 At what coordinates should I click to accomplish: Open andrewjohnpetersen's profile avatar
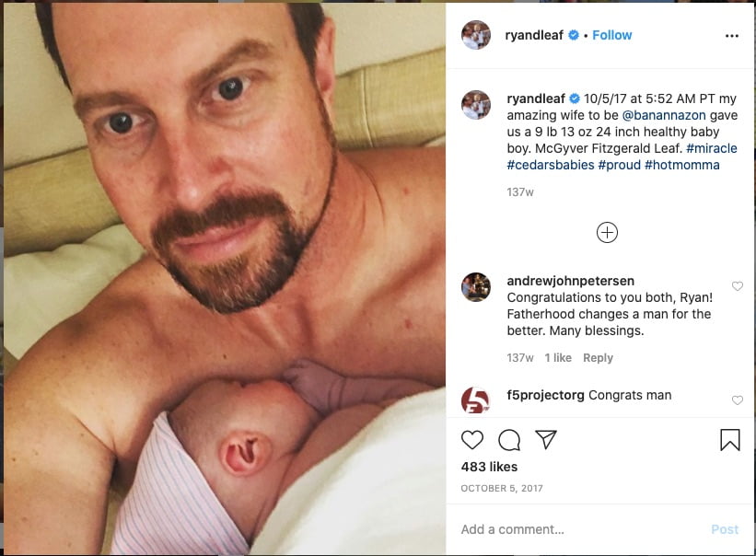[x=476, y=287]
